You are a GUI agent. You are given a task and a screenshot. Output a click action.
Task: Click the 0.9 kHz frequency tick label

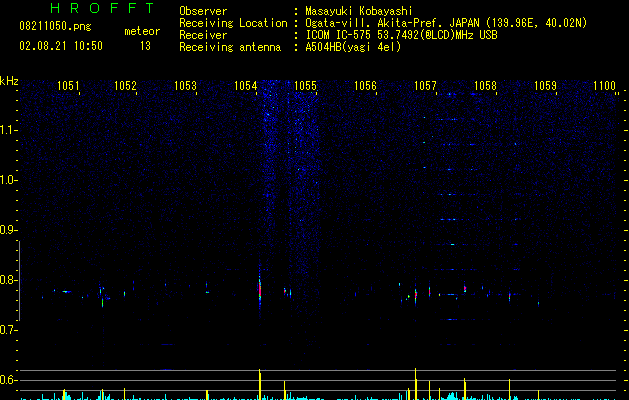(8, 230)
